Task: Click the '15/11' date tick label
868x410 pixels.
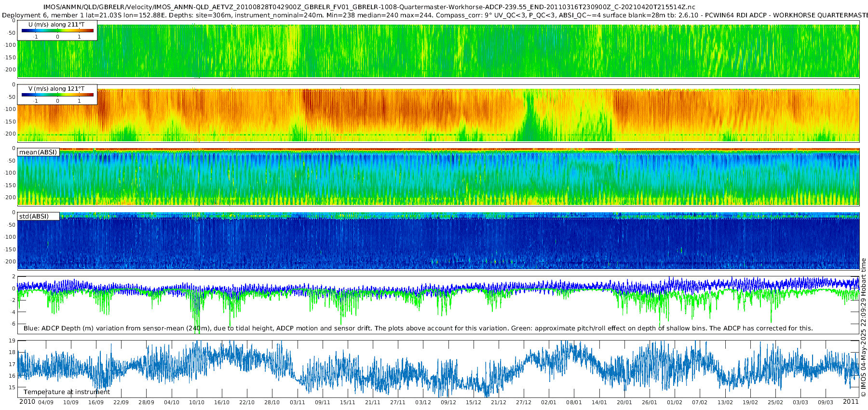Action: [348, 402]
